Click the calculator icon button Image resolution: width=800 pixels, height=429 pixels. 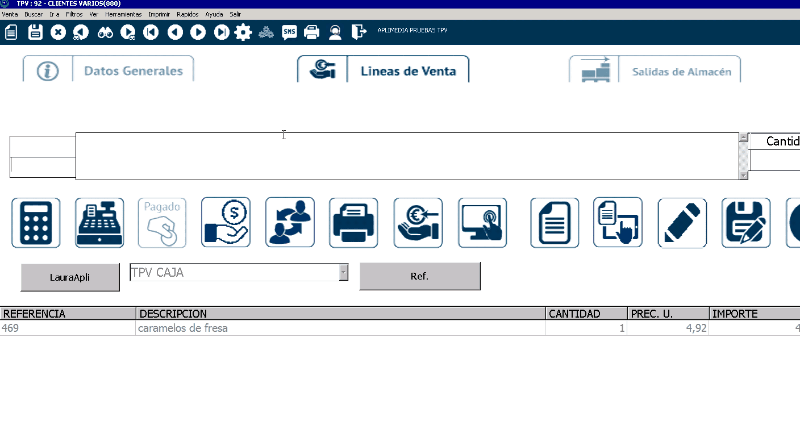point(36,222)
